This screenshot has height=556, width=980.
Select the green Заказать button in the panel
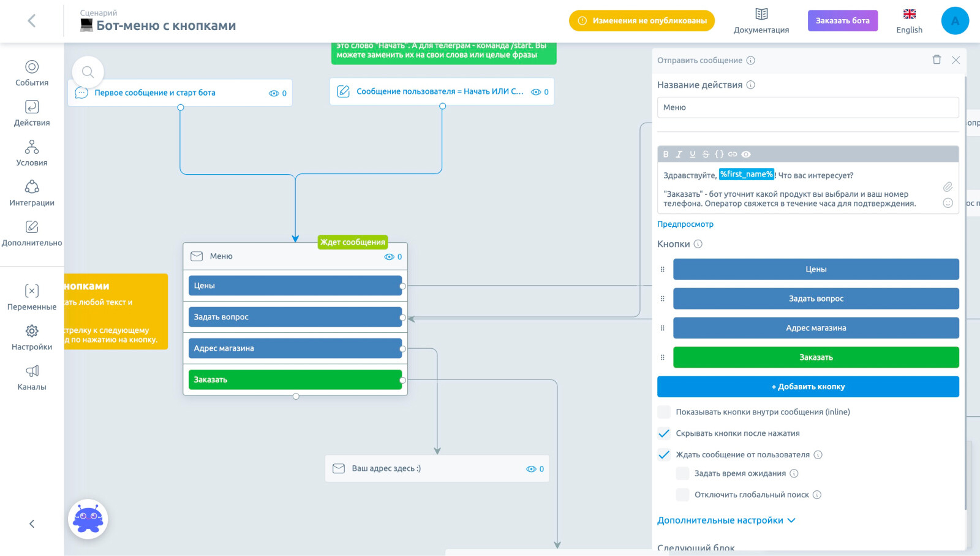point(816,357)
